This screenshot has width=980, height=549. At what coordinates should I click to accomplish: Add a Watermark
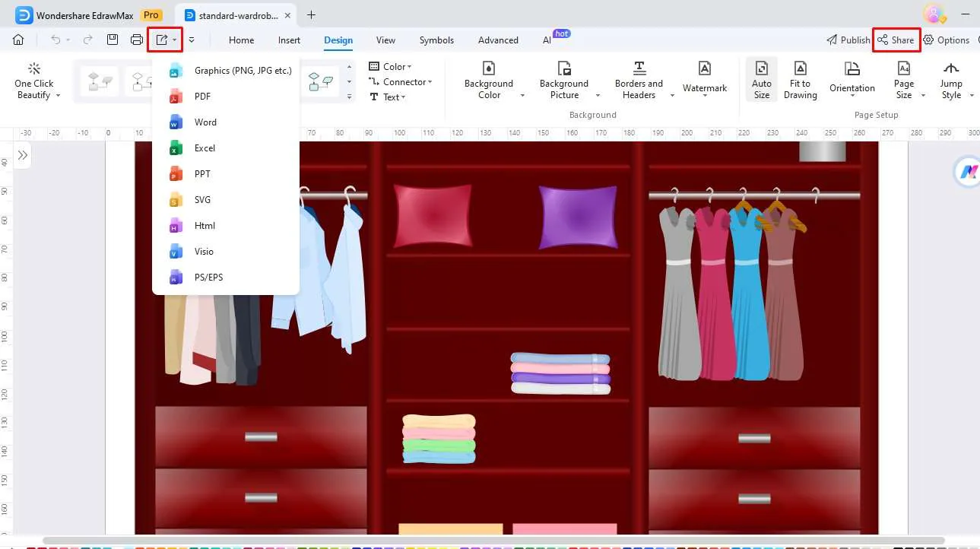point(705,78)
